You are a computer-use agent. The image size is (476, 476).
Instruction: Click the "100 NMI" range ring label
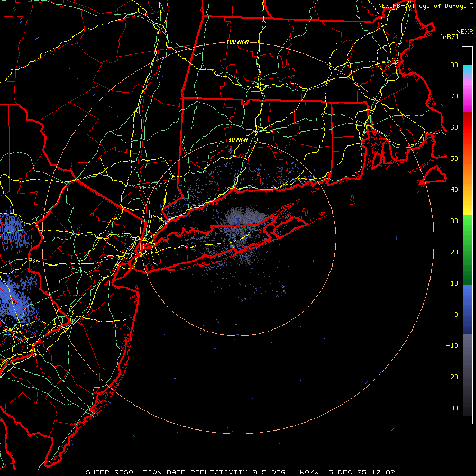[x=237, y=42]
